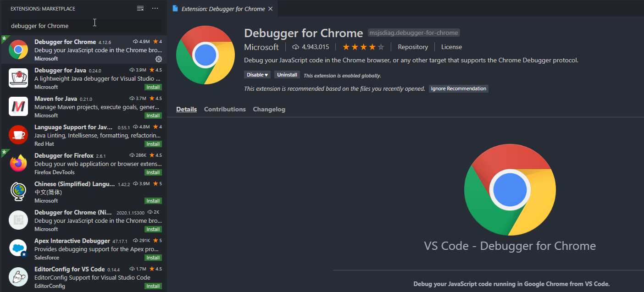Install Debugger for Chrome (Nightly)
Image resolution: width=644 pixels, height=292 pixels.
153,229
